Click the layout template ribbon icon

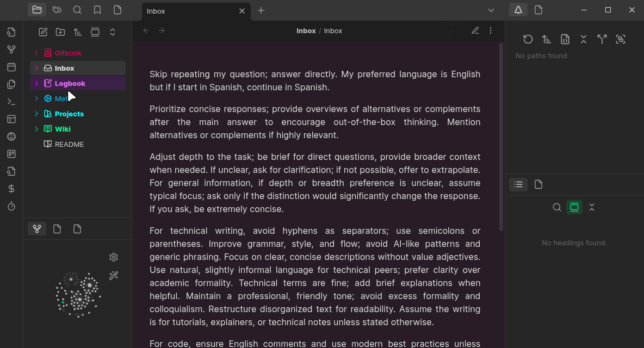11,119
